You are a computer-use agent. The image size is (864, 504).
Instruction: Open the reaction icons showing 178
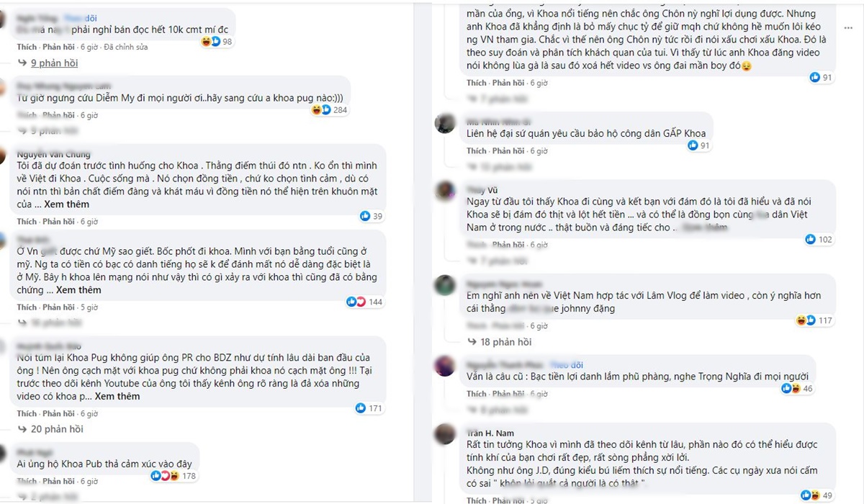(x=165, y=476)
